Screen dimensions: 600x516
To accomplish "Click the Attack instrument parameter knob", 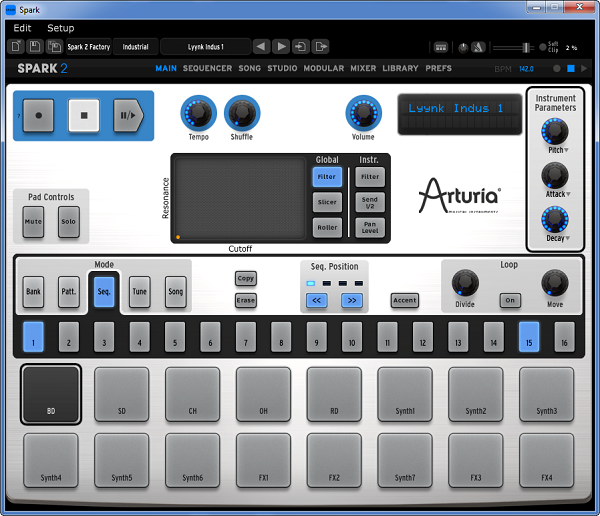I will 554,176.
